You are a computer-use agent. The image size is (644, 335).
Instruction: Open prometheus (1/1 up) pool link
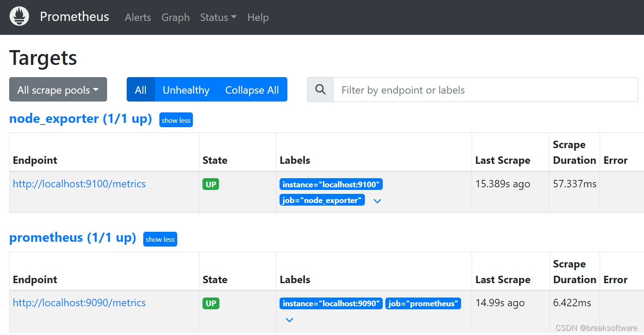[x=73, y=237]
